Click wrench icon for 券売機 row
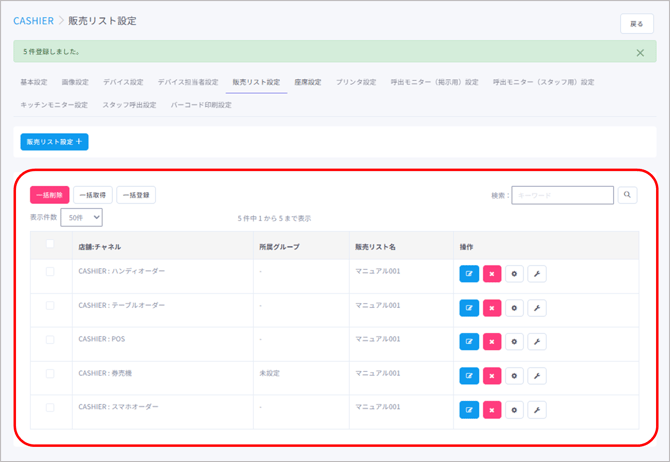 click(537, 376)
